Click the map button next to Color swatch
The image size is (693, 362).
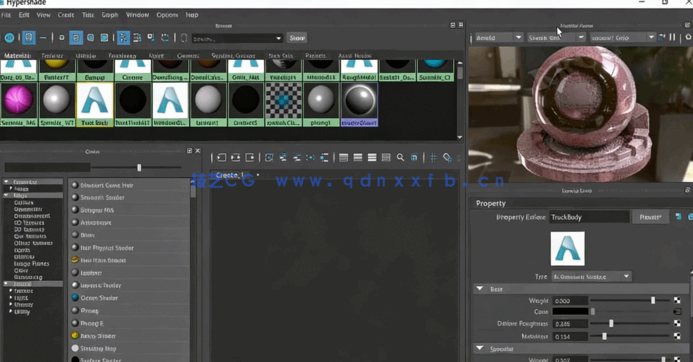(677, 312)
